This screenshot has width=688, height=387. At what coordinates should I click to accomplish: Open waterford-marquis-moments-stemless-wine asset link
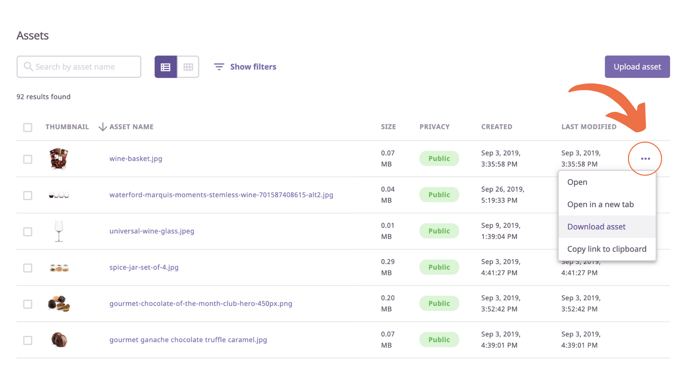[221, 194]
